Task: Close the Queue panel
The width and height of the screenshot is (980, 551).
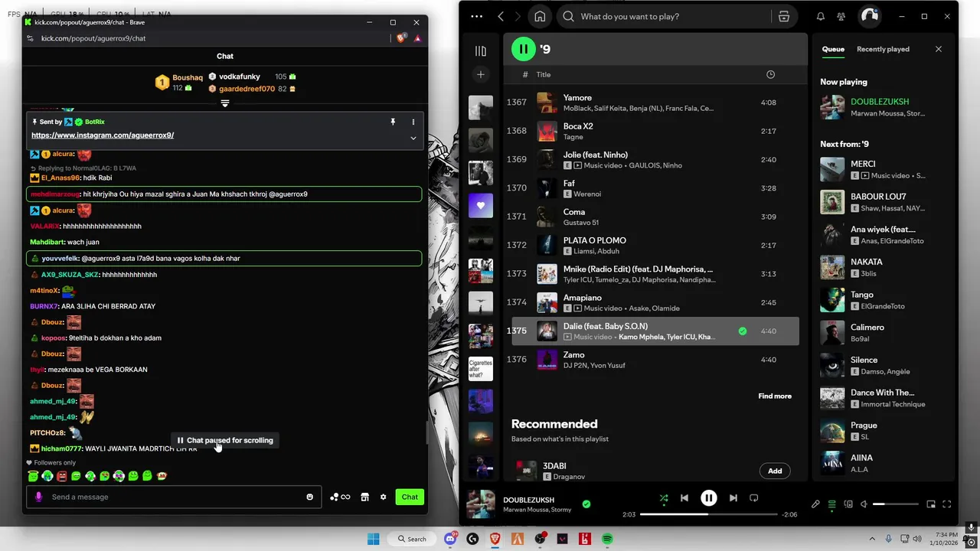Action: pos(939,49)
